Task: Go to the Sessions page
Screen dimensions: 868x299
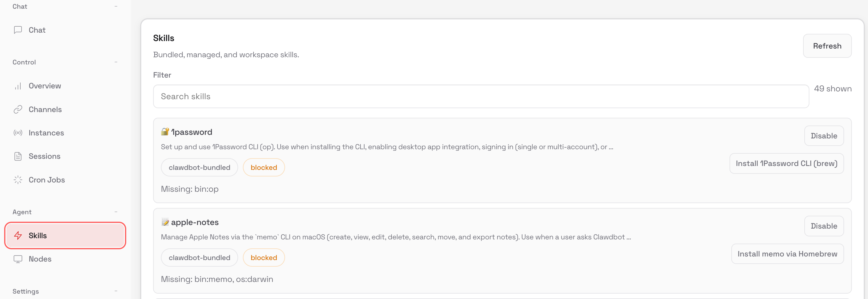Action: point(45,156)
